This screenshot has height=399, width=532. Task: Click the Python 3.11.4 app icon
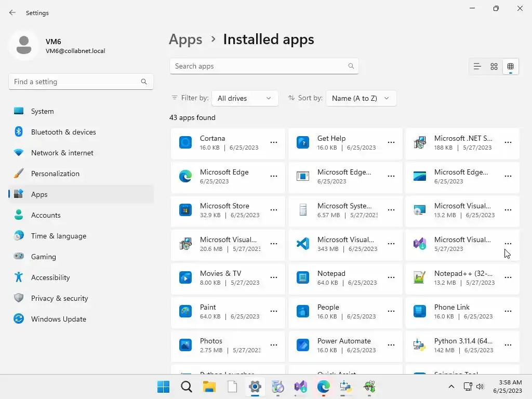(420, 345)
